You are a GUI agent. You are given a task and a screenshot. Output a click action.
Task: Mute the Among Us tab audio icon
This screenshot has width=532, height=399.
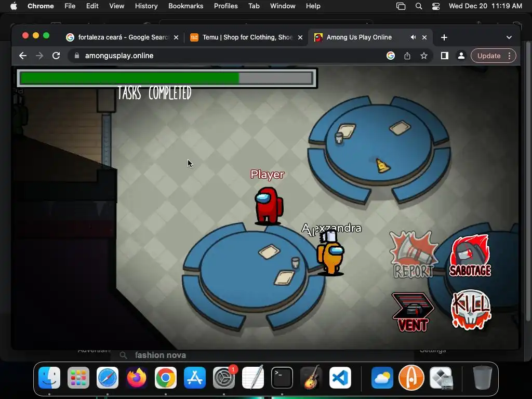(x=413, y=37)
